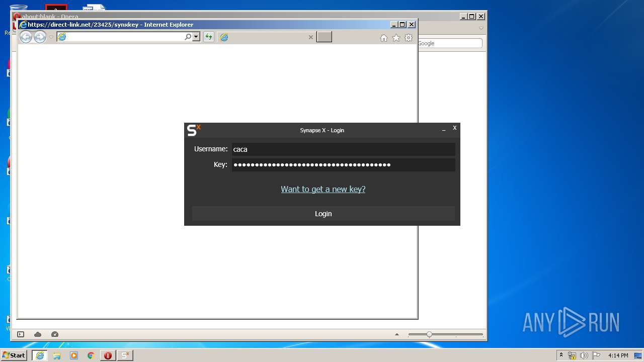Click the 4:14 PM taskbar clock
Screen dimensions: 644x362
coord(618,355)
